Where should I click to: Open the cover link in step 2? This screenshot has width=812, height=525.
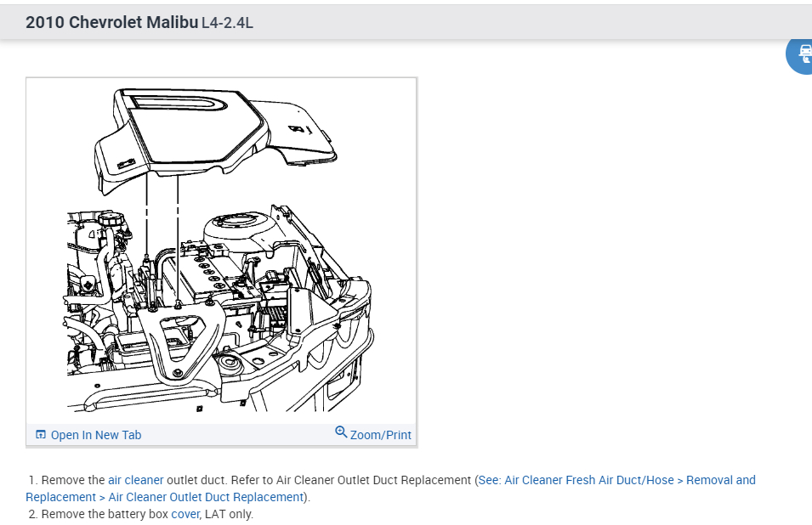pyautogui.click(x=185, y=514)
